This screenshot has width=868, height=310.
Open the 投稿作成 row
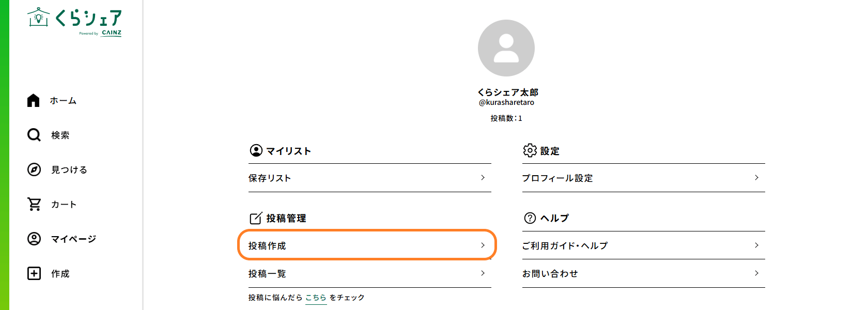367,245
